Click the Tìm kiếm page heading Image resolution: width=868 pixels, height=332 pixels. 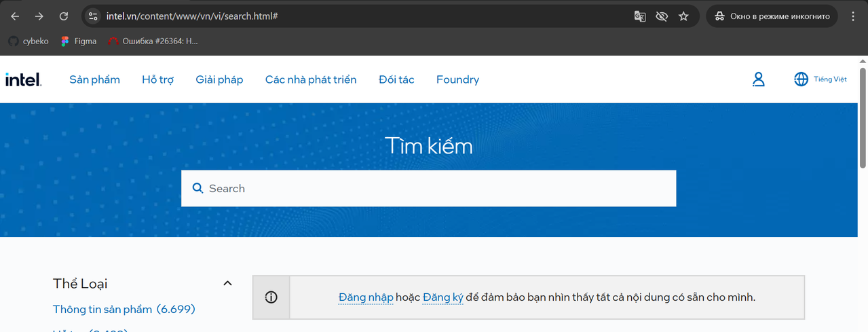(x=428, y=146)
